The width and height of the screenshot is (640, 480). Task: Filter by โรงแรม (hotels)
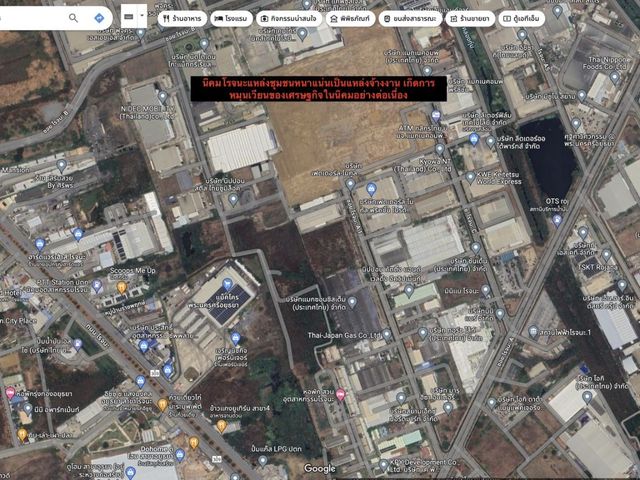click(231, 19)
